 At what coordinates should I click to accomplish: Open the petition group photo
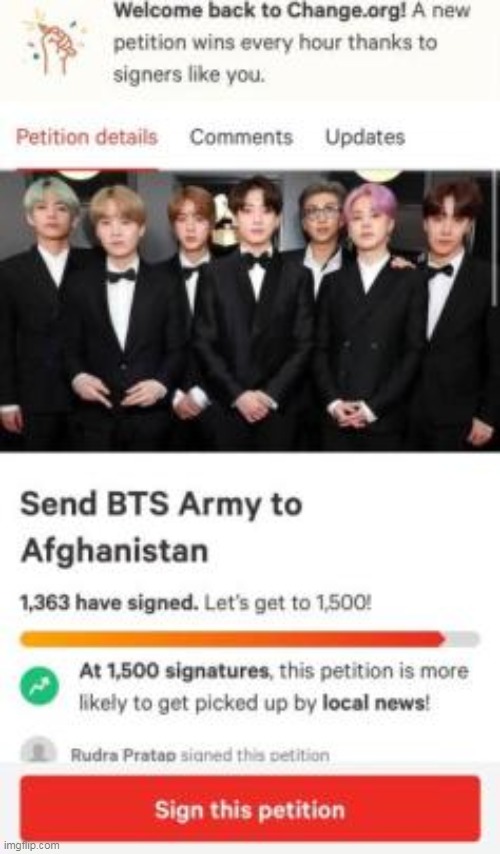click(250, 311)
